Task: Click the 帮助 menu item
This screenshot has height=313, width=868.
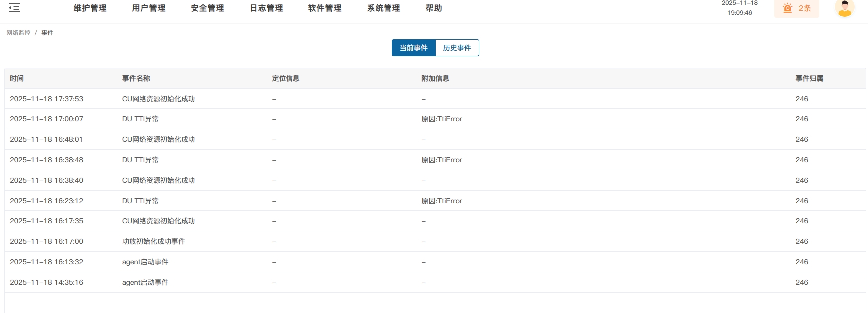Action: [434, 8]
